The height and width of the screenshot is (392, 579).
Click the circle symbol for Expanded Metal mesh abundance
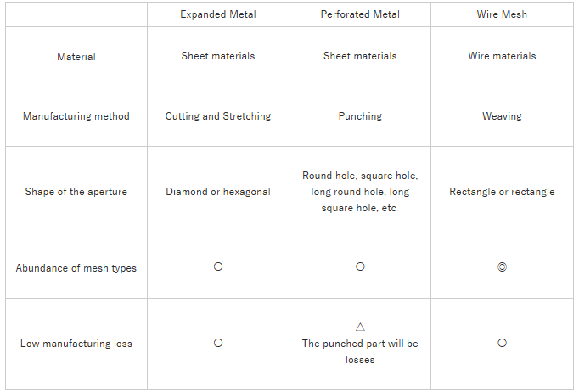[218, 267]
